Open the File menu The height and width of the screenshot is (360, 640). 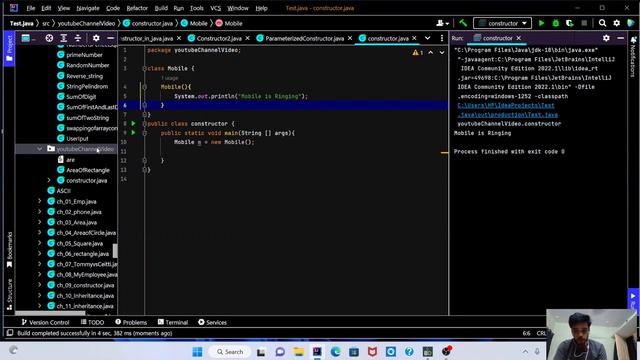[x=31, y=8]
